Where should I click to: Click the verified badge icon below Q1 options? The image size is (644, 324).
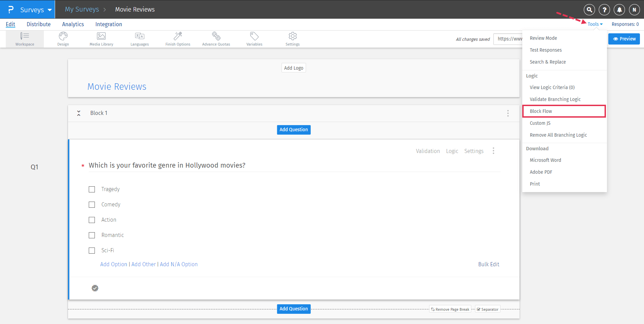(x=95, y=288)
